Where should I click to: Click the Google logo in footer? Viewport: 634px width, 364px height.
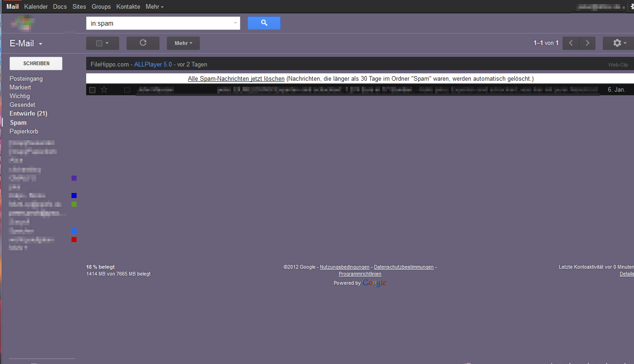pyautogui.click(x=374, y=283)
